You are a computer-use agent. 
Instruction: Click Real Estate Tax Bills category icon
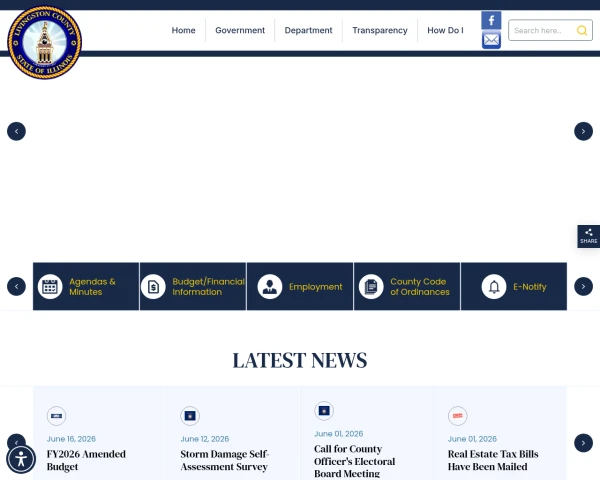coord(458,416)
